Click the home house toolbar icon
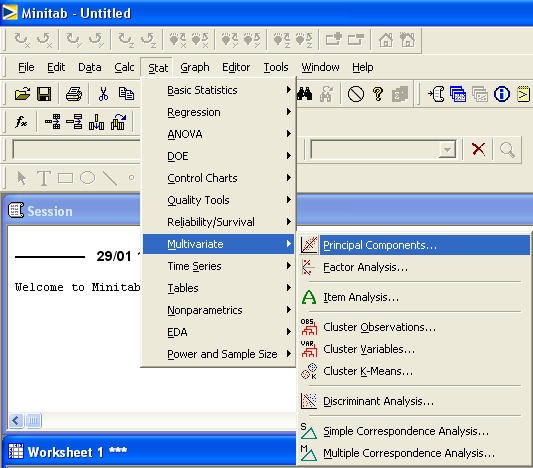 [386, 40]
